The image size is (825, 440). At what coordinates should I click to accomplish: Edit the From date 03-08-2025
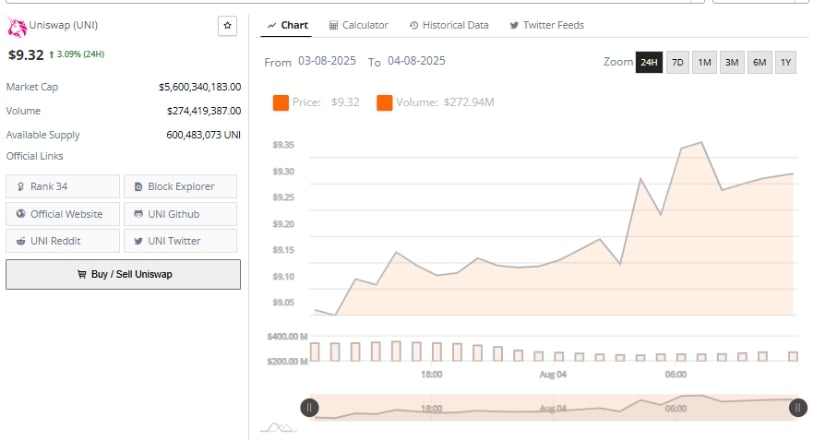pos(327,61)
